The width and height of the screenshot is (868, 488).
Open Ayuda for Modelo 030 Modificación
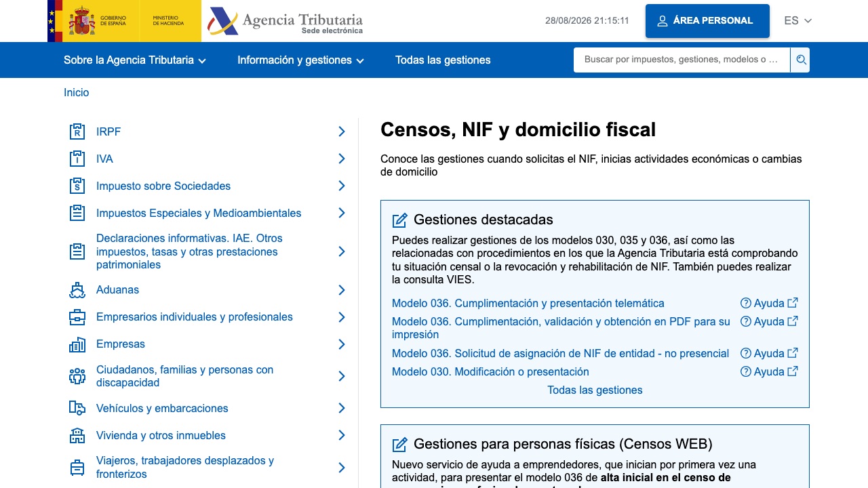[769, 371]
